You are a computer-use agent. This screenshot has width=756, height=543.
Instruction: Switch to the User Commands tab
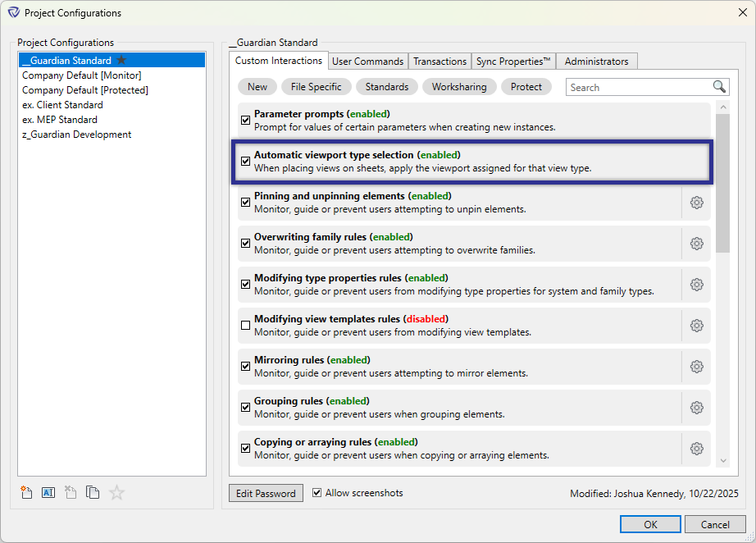[367, 61]
